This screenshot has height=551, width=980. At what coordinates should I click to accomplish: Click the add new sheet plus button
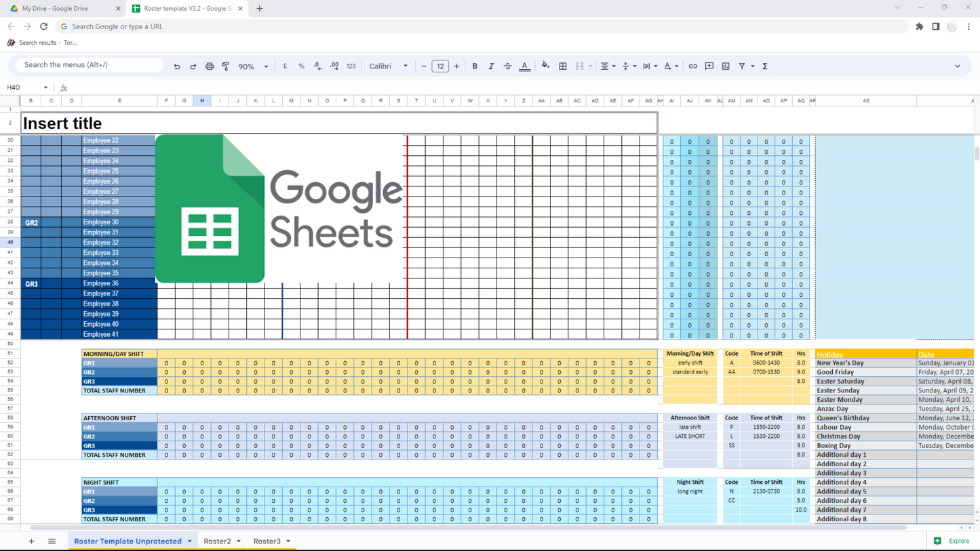pyautogui.click(x=31, y=542)
